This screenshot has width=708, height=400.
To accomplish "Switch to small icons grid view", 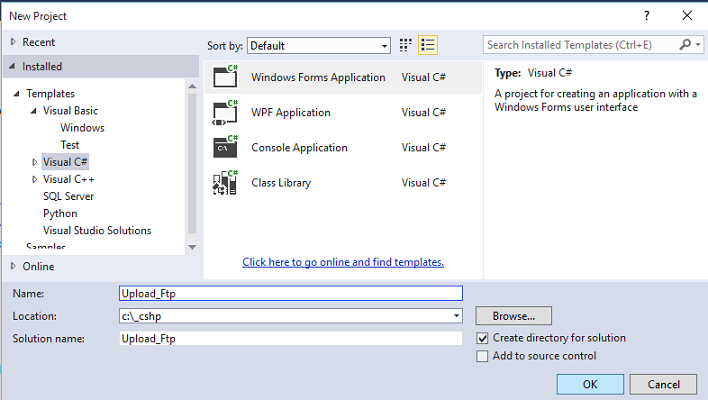I will (x=405, y=45).
